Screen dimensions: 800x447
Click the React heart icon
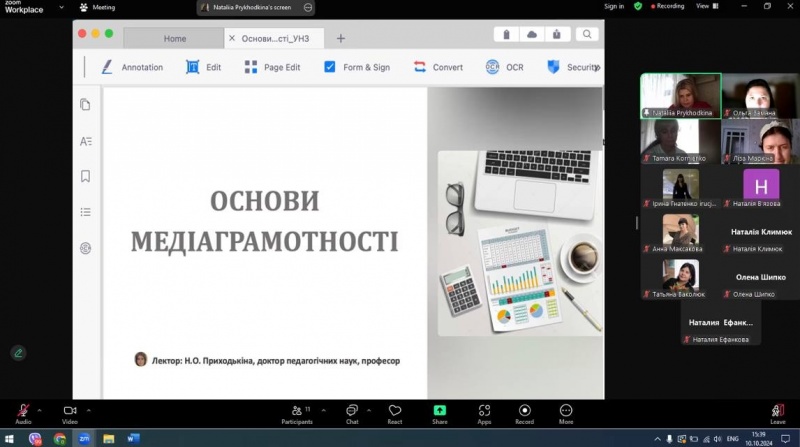pos(395,412)
